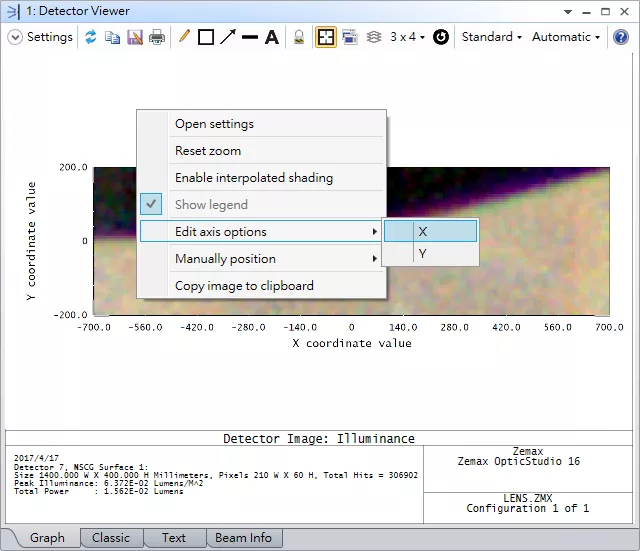Open the help question mark icon
This screenshot has width=640, height=551.
tap(620, 37)
